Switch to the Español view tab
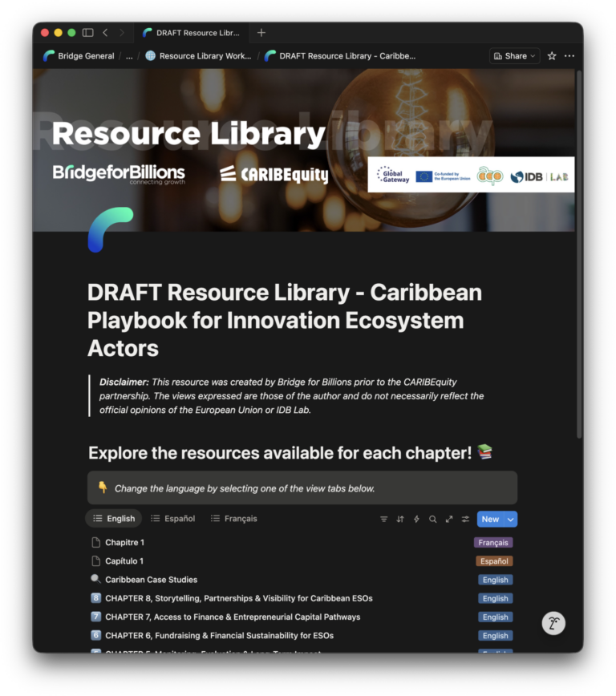 172,519
